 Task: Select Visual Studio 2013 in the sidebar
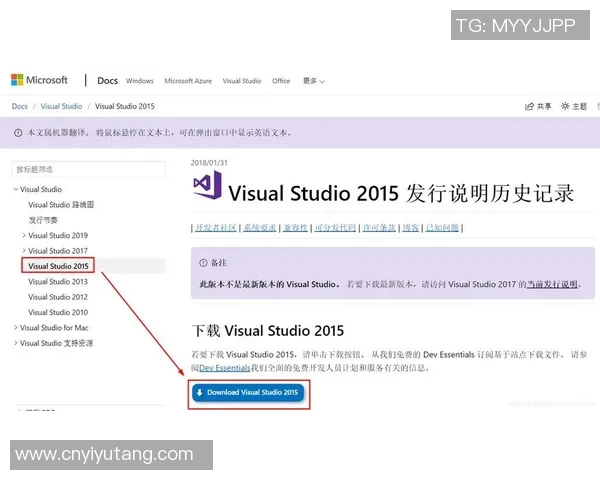(58, 281)
